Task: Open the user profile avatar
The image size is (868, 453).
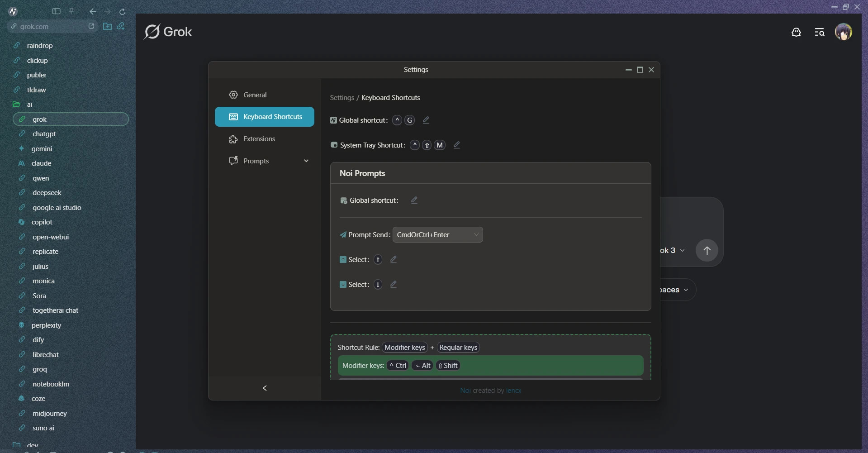Action: point(844,32)
